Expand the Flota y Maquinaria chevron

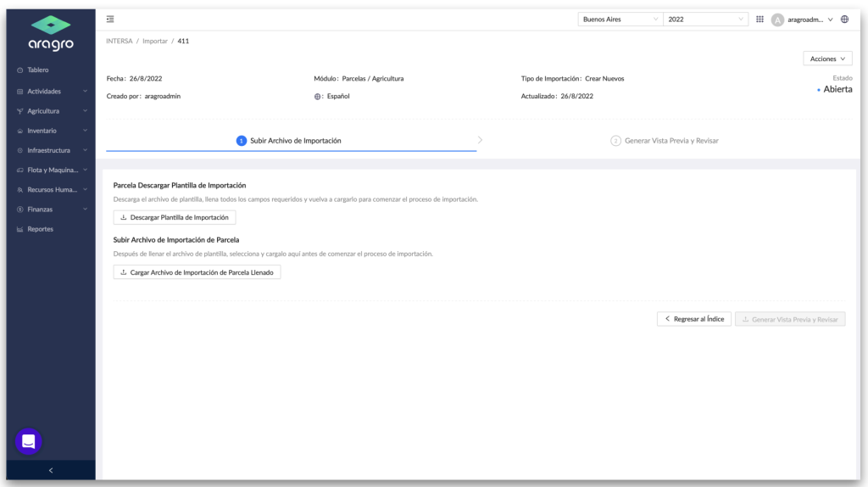[x=86, y=170]
